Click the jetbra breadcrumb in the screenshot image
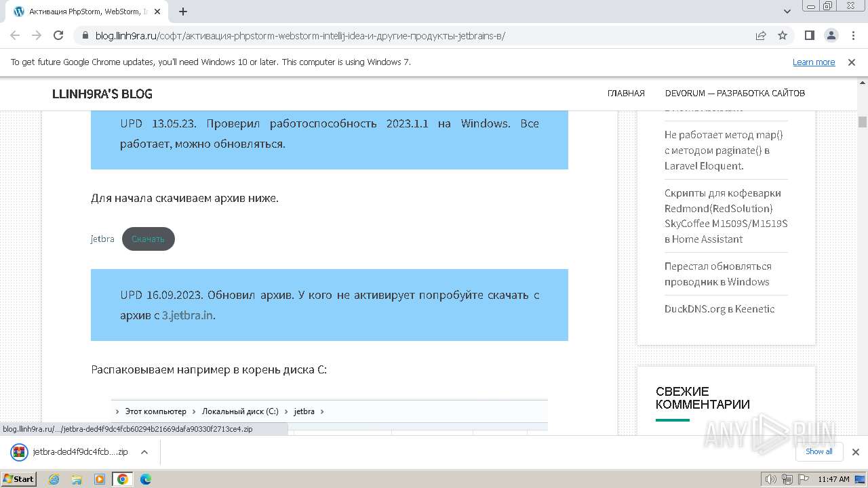 304,411
